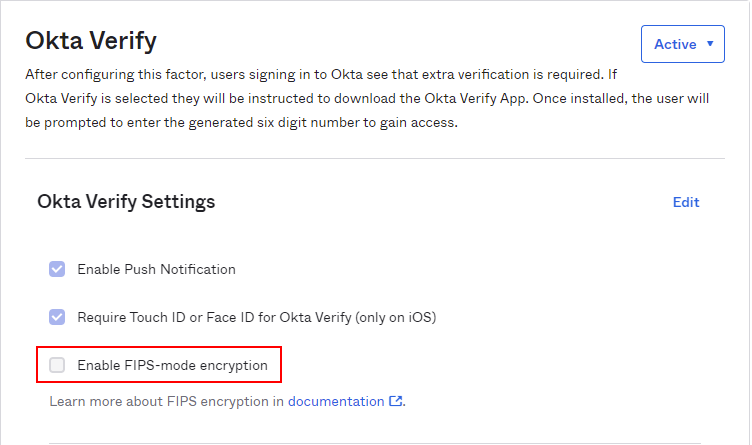The width and height of the screenshot is (752, 445).
Task: Click the Learn more about FIPS encryption text
Action: pos(158,401)
